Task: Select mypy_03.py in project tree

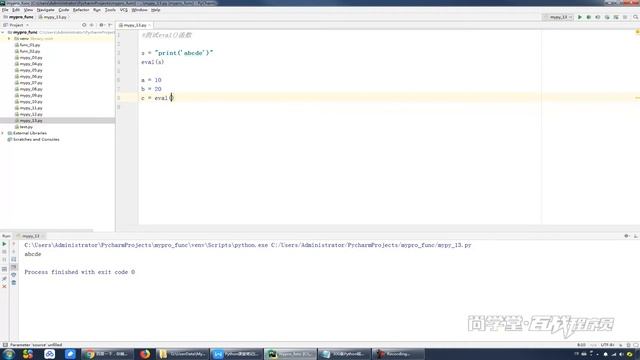Action: [30, 58]
